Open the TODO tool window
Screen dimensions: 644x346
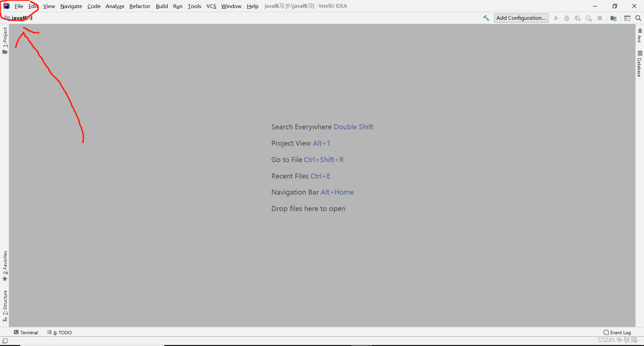click(x=59, y=332)
